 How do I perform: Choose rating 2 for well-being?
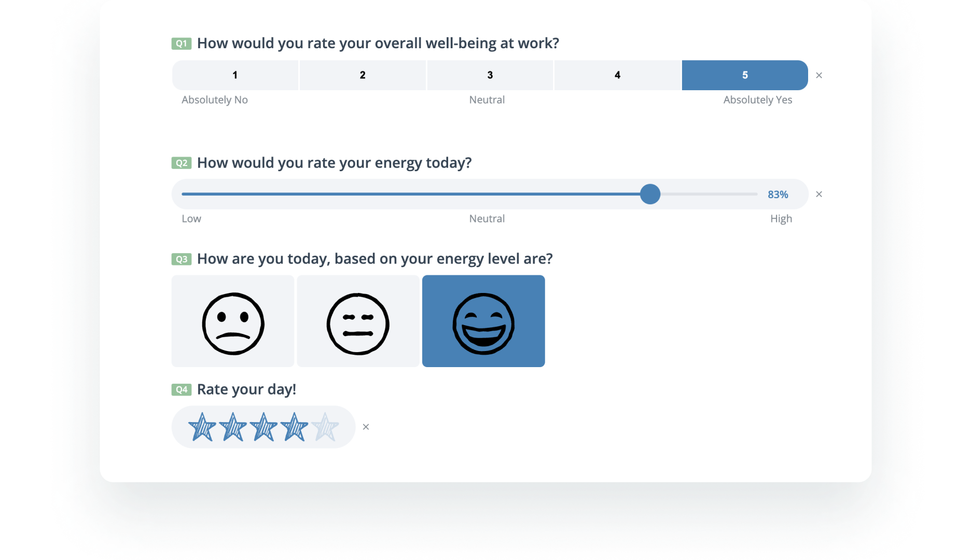coord(363,75)
